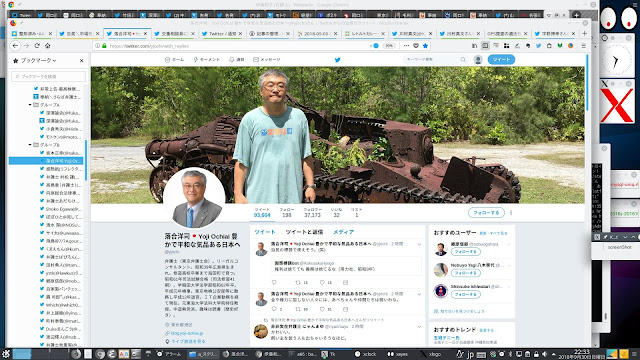The width and height of the screenshot is (640, 360).
Task: Follow the third suggested user Shinsuke
Action: 465,294
